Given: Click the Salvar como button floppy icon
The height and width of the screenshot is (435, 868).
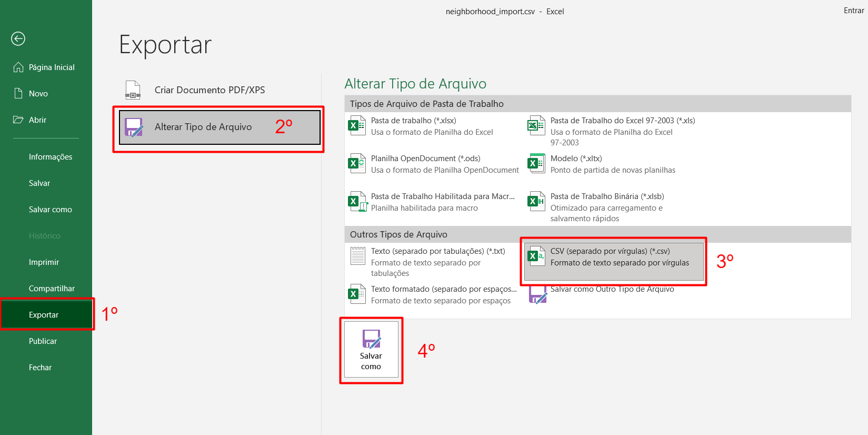Looking at the screenshot, I should pyautogui.click(x=372, y=339).
